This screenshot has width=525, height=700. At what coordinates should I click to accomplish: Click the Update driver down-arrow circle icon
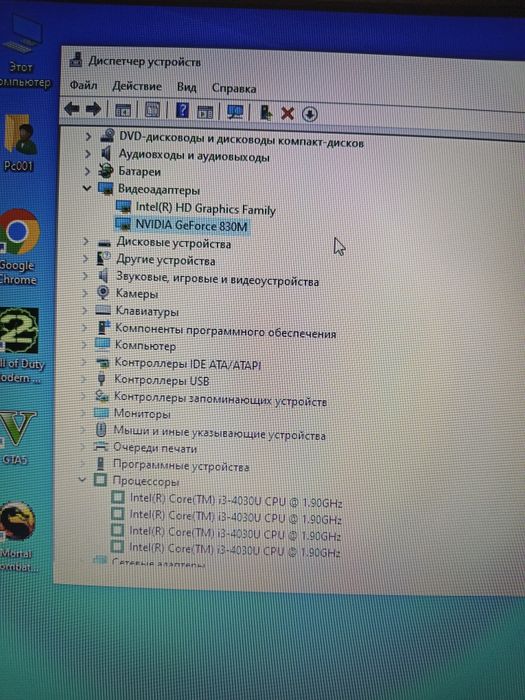coord(310,114)
